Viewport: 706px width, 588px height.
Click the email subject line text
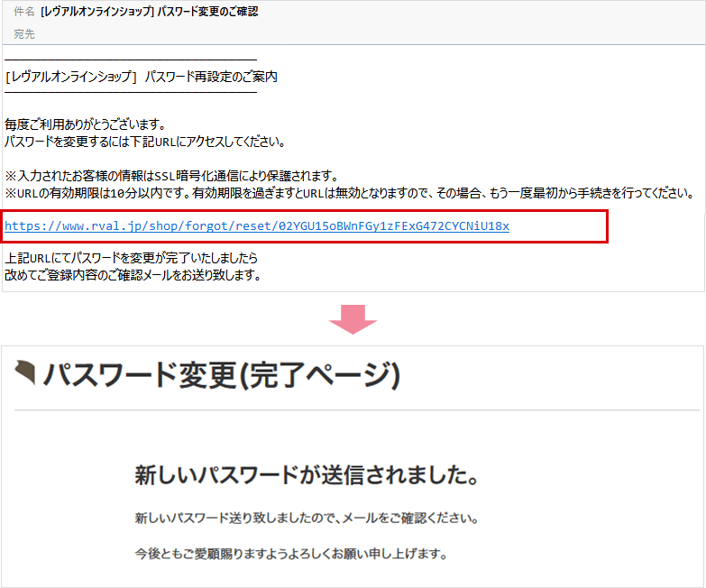pos(150,11)
